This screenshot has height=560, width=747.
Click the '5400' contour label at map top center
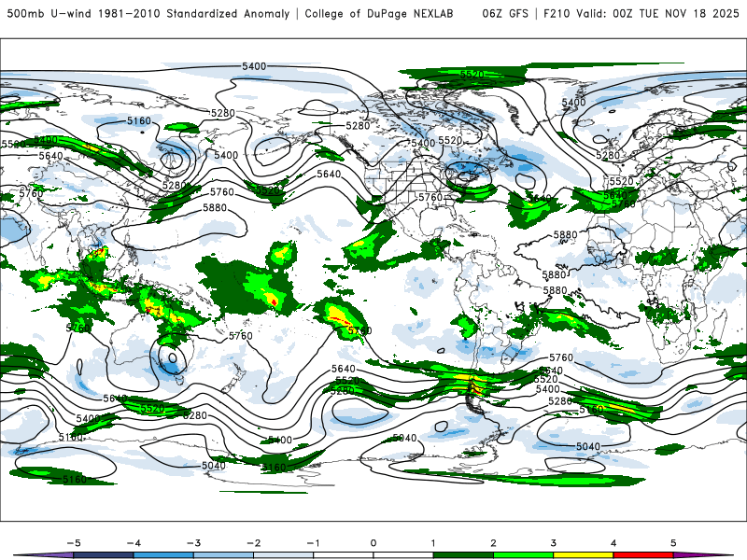coord(254,66)
